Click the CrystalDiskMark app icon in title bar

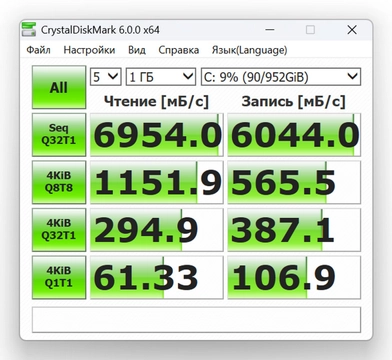tap(29, 29)
